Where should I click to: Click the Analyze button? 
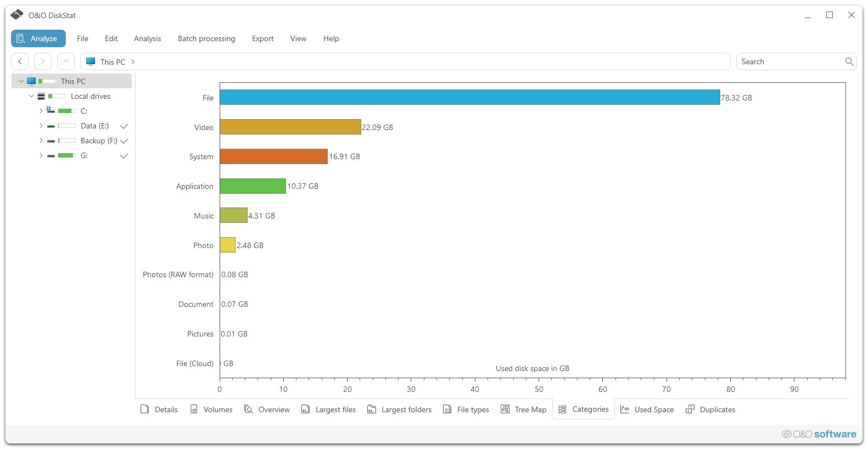(38, 38)
